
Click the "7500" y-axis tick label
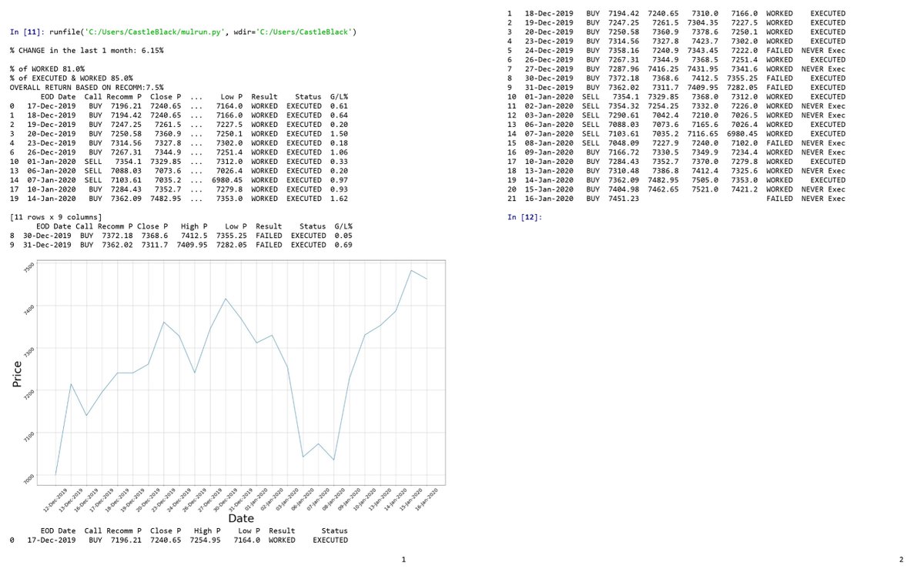tap(31, 266)
